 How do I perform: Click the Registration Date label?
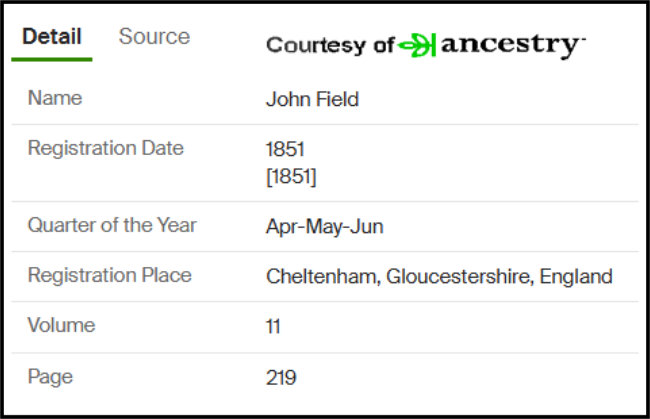105,148
